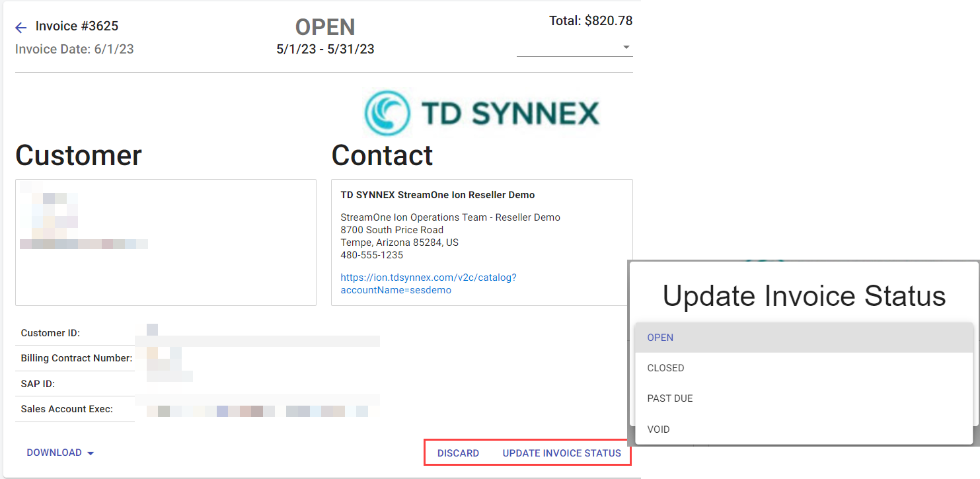Viewport: 980px width, 479px height.
Task: Click Tempe, Arizona 85284, US line
Action: 399,242
